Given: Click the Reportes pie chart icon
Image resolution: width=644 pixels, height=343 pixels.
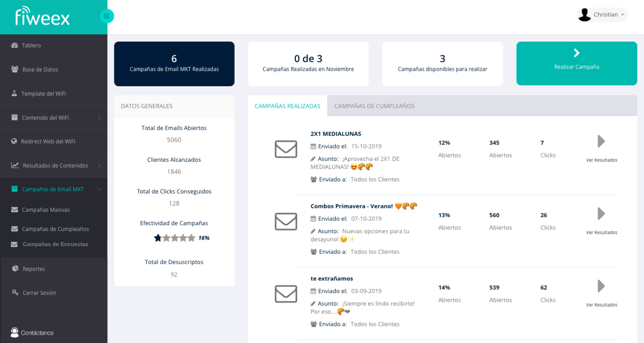Looking at the screenshot, I should 15,269.
